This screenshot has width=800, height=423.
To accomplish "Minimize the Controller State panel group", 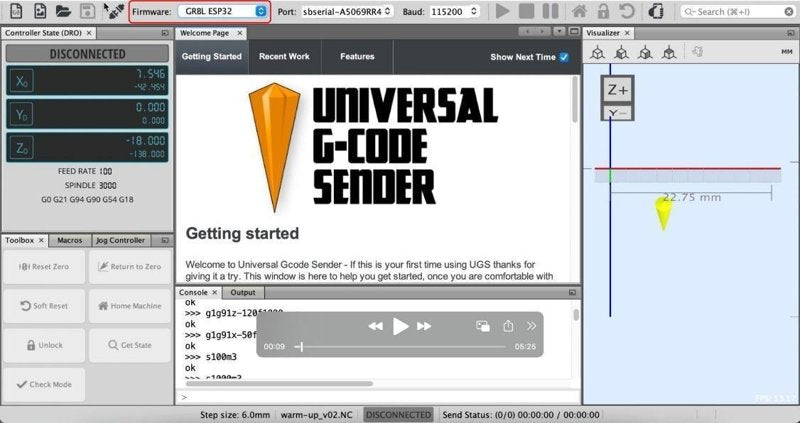I will pyautogui.click(x=165, y=33).
